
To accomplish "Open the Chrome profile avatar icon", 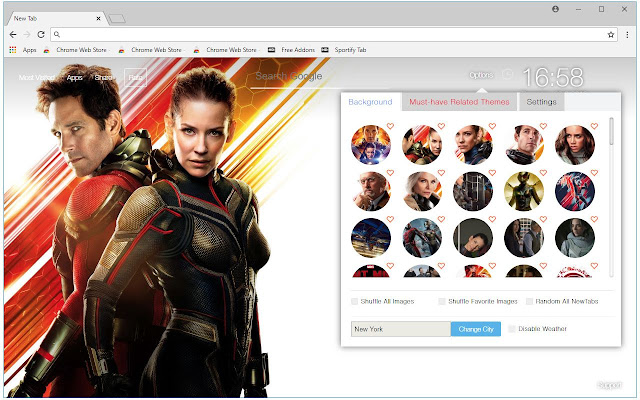I will [555, 9].
